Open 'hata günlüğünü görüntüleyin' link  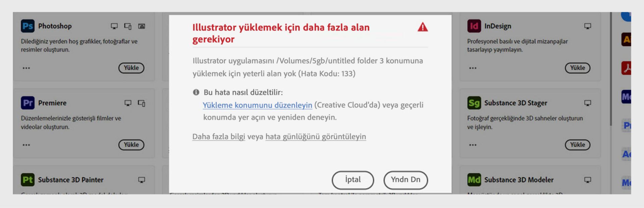[316, 137]
